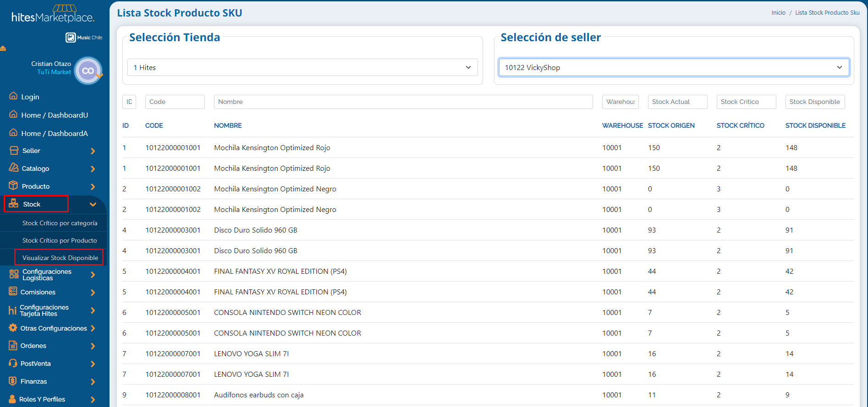868x407 pixels.
Task: Click the Seller storefront icon
Action: (14, 150)
